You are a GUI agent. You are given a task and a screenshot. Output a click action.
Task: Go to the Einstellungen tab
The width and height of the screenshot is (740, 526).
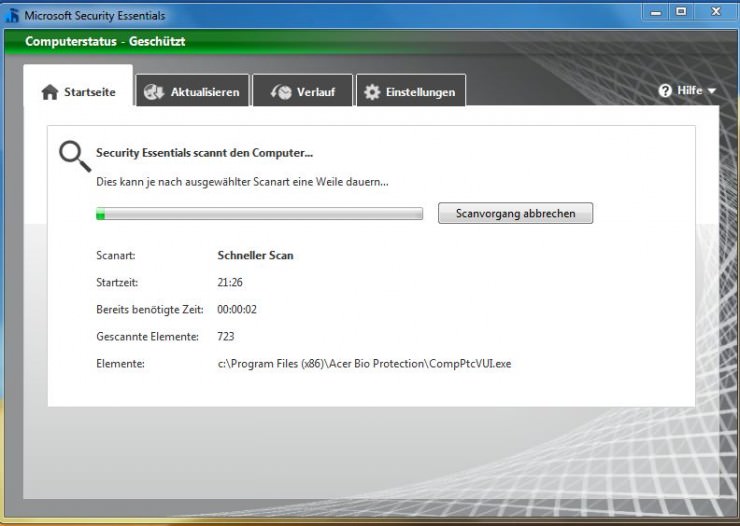[x=411, y=91]
